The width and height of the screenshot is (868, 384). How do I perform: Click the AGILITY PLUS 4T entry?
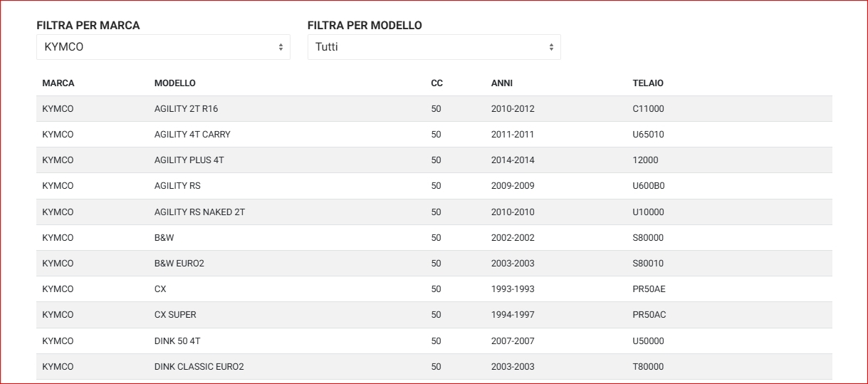(x=189, y=160)
